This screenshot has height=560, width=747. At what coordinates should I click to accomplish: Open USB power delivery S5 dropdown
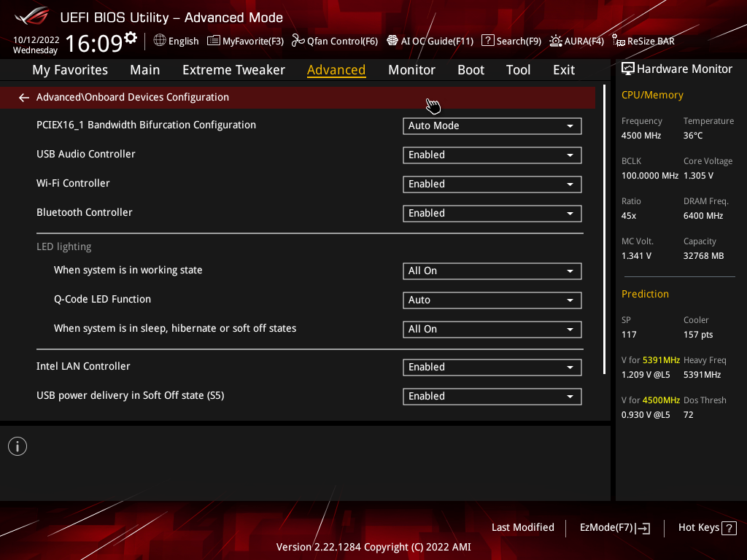[492, 396]
